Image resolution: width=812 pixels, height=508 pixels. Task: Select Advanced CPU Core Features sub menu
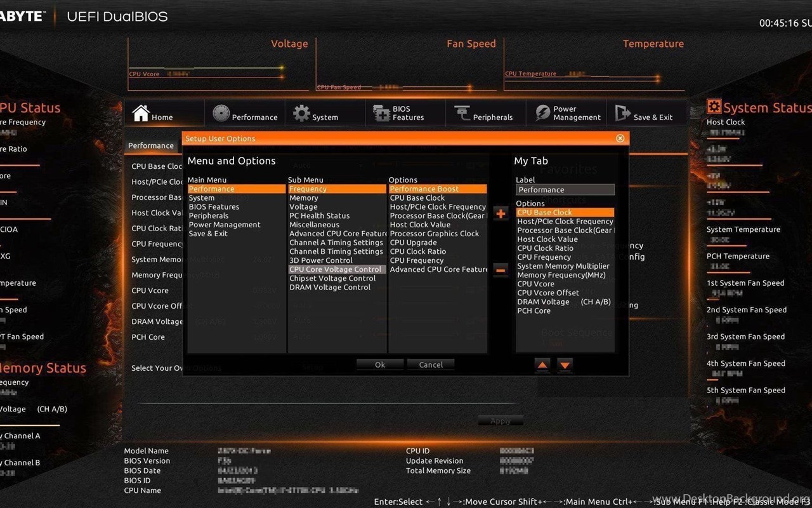click(x=337, y=234)
